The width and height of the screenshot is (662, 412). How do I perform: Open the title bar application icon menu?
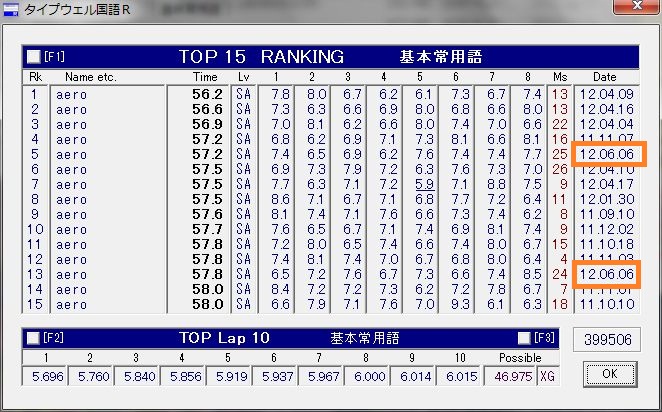pyautogui.click(x=11, y=9)
